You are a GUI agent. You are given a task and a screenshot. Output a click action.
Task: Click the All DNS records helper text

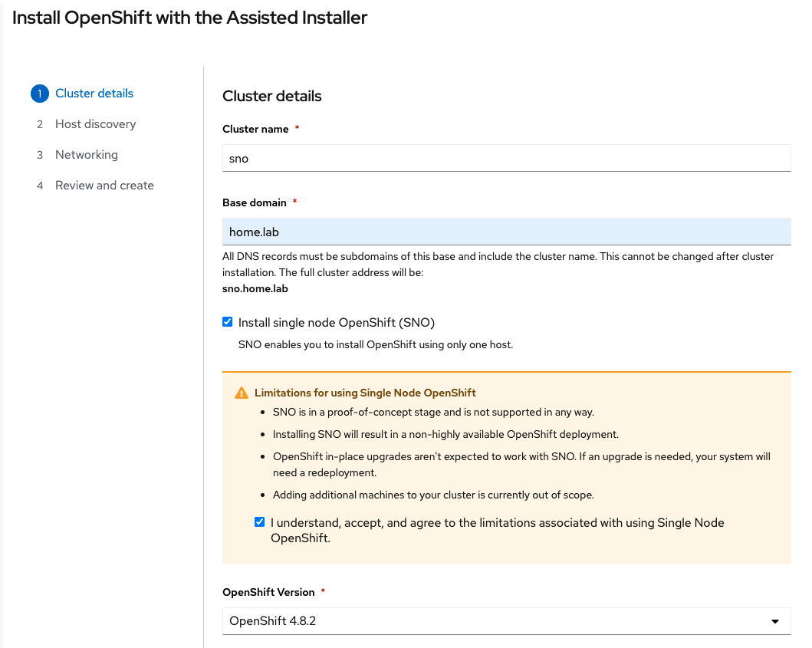click(498, 265)
